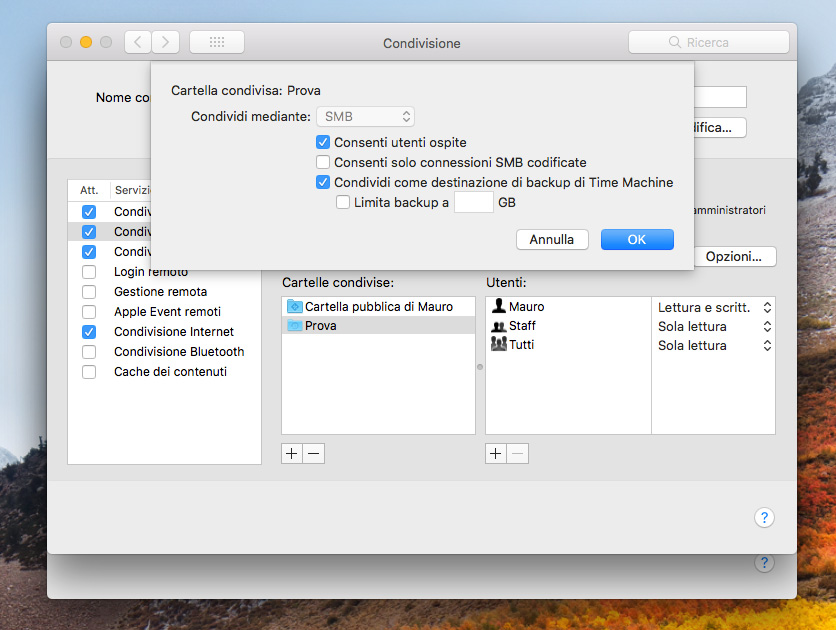The image size is (836, 630).
Task: Select the Mauro user entry
Action: pyautogui.click(x=526, y=306)
